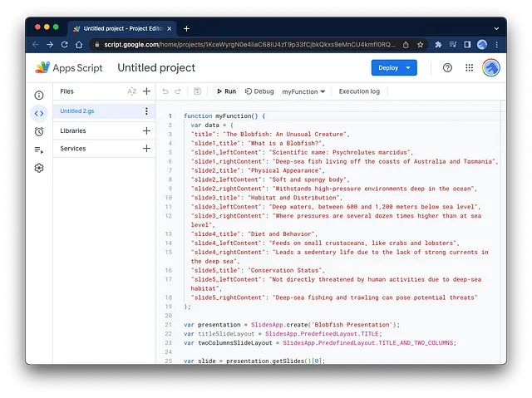The height and width of the screenshot is (398, 532).
Task: Expand the tab search chevron in Chrome
Action: click(x=496, y=29)
